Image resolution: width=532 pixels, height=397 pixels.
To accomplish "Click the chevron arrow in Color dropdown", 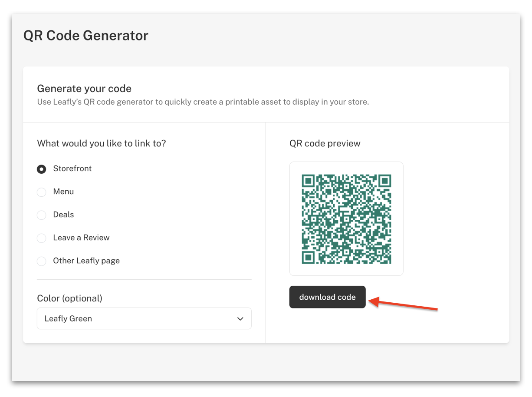I will pos(240,319).
